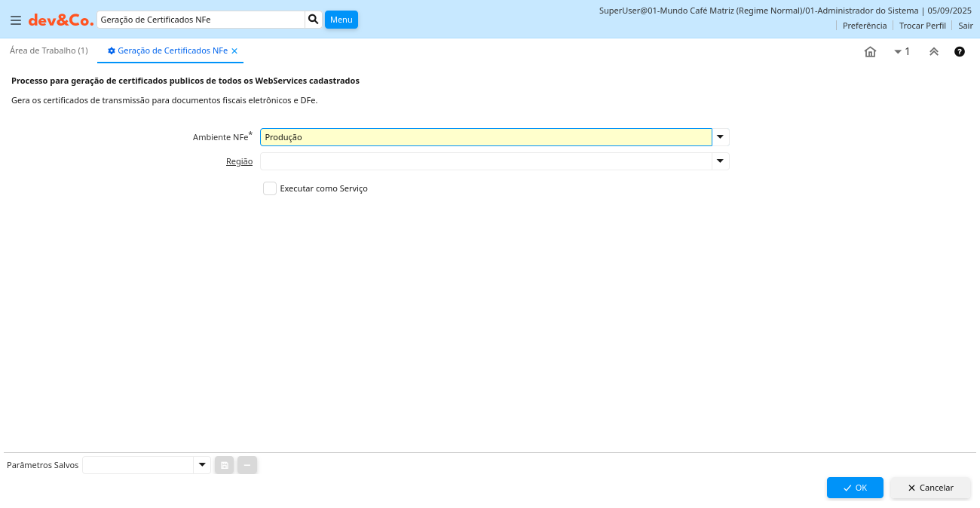Image resolution: width=980 pixels, height=508 pixels.
Task: Open the Preferência link
Action: click(864, 26)
